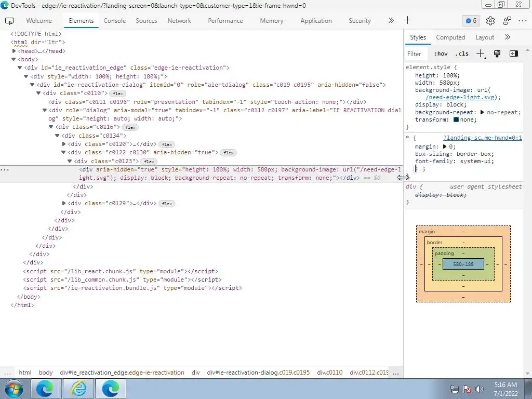The image size is (532, 399).
Task: Open the Edge icon next to Start
Action: (45, 389)
